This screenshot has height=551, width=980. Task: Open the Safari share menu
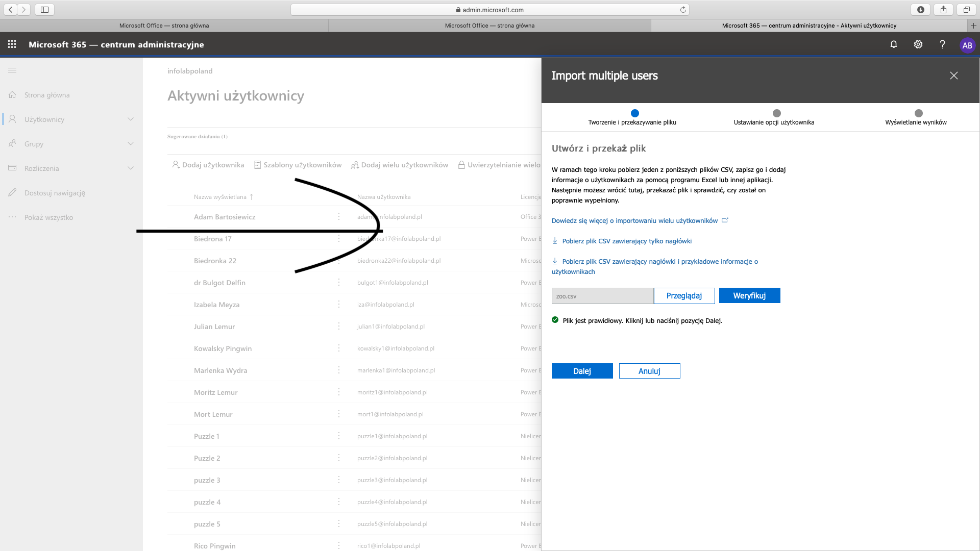coord(943,10)
